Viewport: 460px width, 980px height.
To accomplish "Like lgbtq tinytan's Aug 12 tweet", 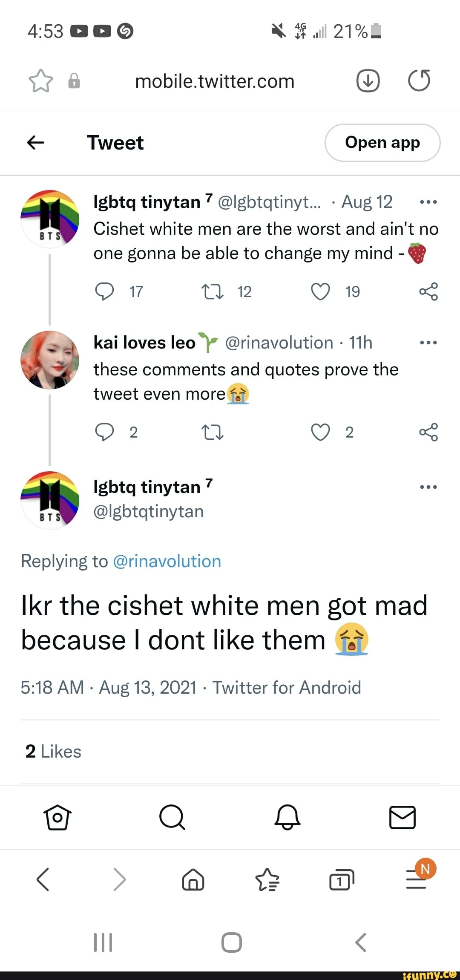I will click(320, 292).
